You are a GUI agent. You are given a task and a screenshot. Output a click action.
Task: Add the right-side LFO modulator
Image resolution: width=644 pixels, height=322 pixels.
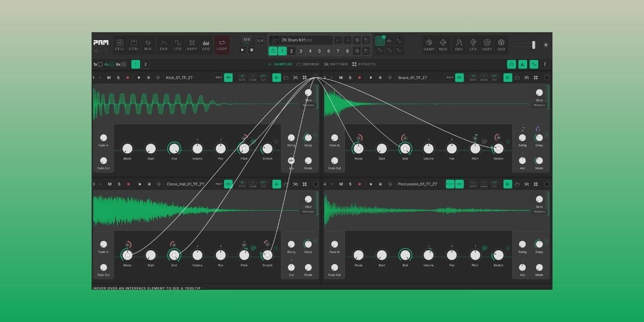473,45
